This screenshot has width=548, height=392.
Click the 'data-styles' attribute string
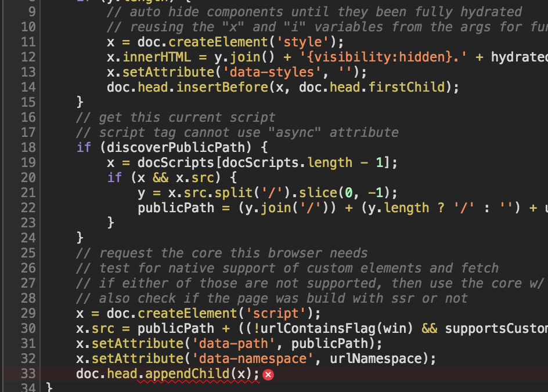pyautogui.click(x=272, y=72)
